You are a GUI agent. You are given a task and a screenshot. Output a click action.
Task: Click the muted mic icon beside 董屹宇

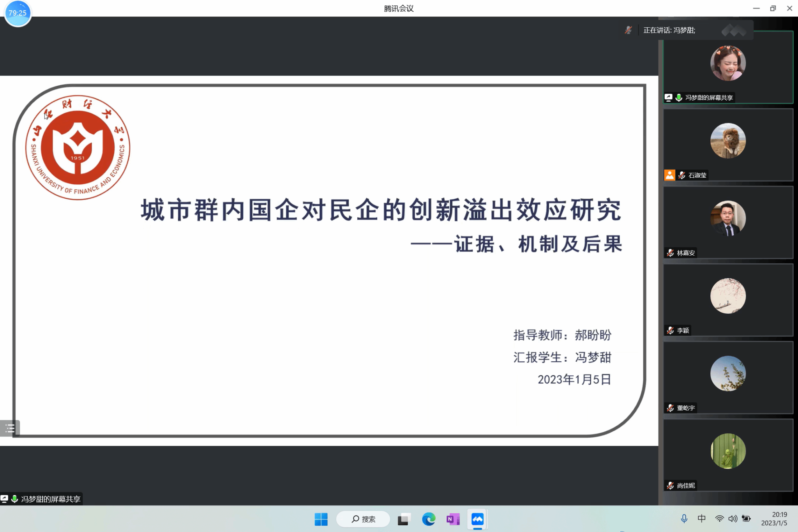click(x=670, y=408)
